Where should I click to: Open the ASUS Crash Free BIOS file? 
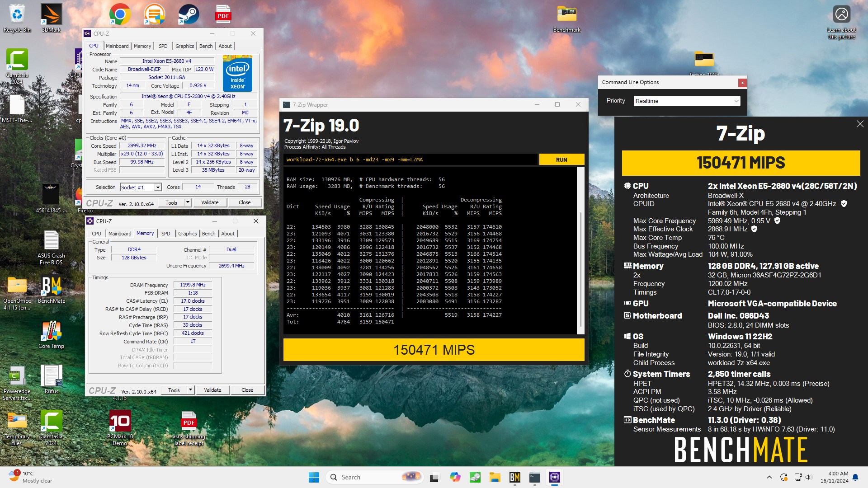click(x=51, y=247)
